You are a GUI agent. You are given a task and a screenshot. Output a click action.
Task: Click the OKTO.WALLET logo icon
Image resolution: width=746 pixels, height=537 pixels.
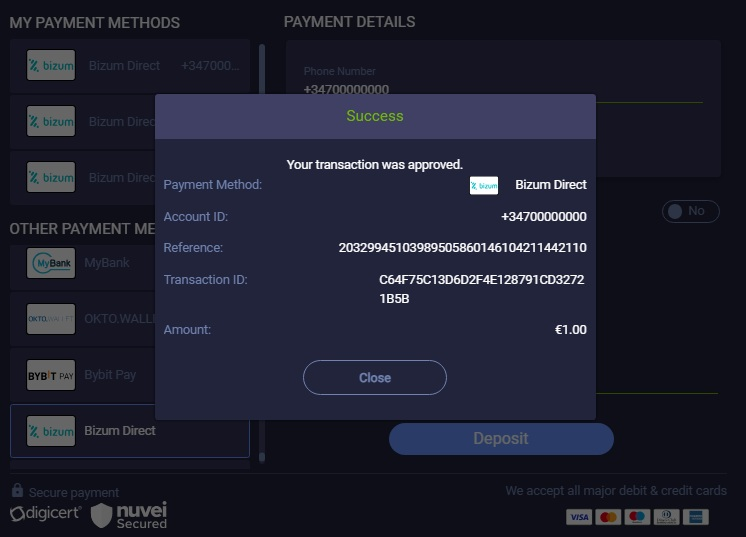51,319
